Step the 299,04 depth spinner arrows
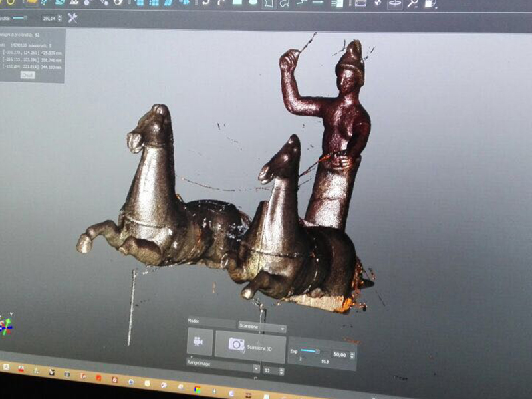This screenshot has height=399, width=532. click(x=60, y=18)
